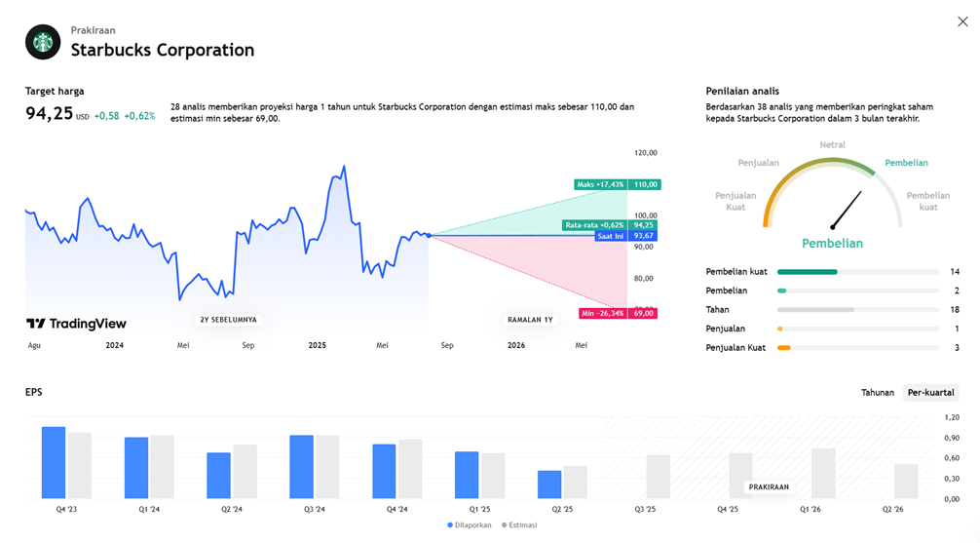The width and height of the screenshot is (980, 543).
Task: Click the Estimasi legend item
Action: click(x=519, y=525)
